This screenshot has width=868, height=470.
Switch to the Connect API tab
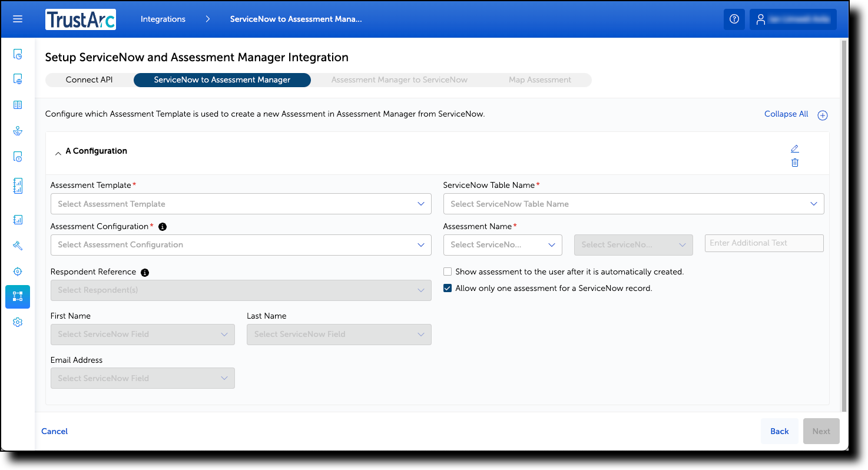point(88,80)
